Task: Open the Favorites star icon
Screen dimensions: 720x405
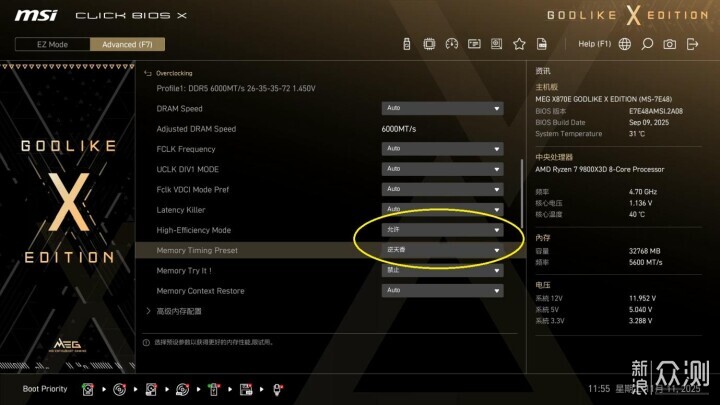Action: tap(519, 44)
